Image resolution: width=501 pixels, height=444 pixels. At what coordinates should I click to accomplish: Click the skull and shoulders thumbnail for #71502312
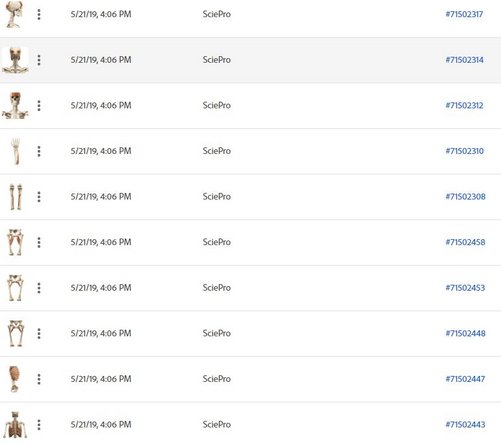tap(15, 106)
